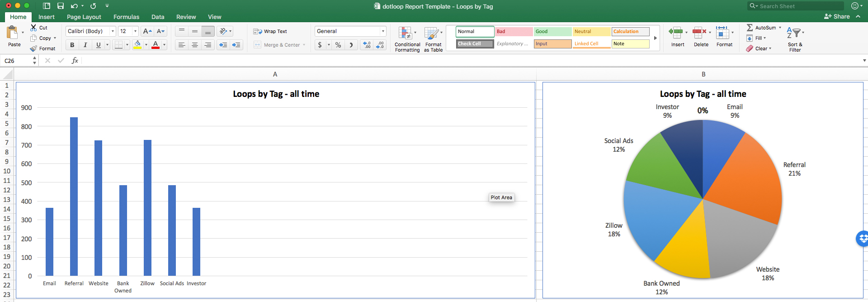Click the Sort & Filter icon
This screenshot has height=302, width=868.
[794, 33]
